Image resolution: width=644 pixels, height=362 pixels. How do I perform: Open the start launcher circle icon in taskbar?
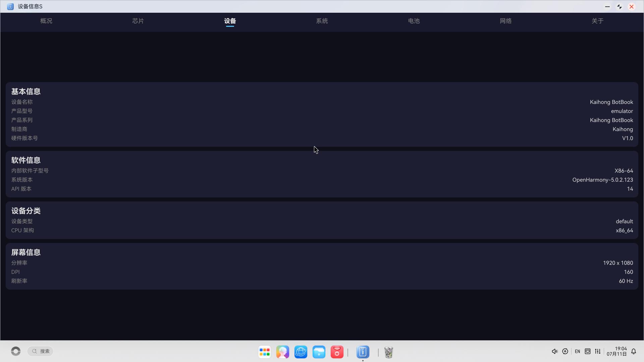16,351
